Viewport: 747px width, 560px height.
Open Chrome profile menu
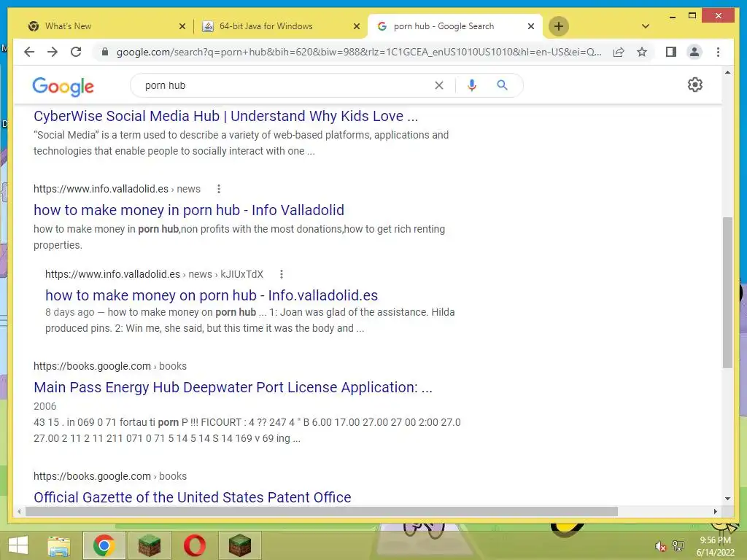(x=694, y=52)
